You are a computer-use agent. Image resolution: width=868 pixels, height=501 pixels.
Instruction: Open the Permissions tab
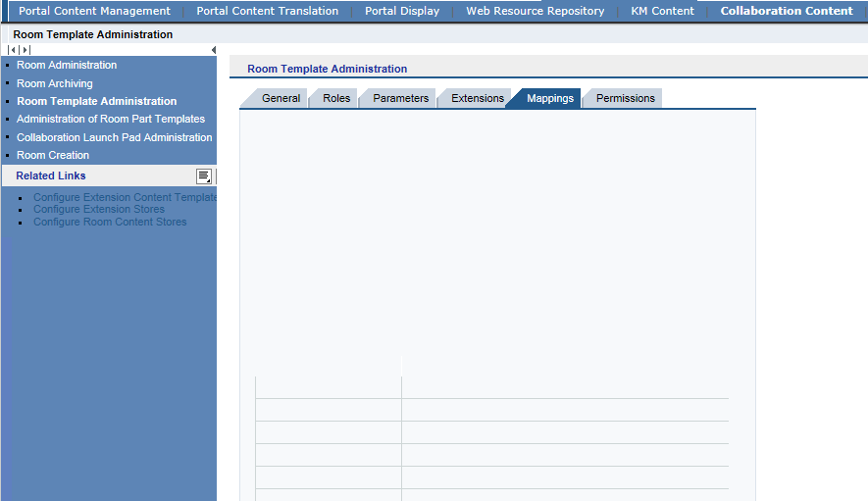pyautogui.click(x=626, y=98)
